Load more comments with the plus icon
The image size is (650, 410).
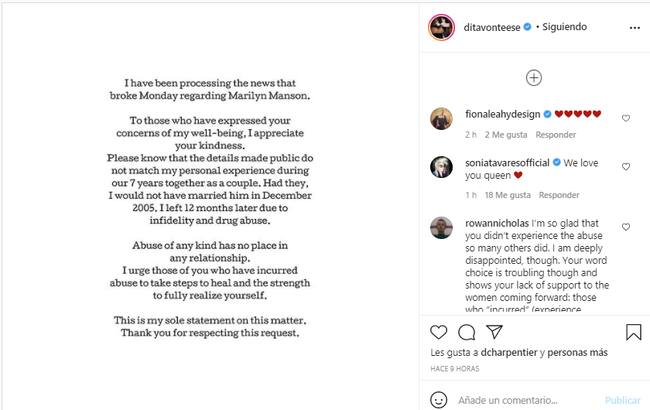(x=534, y=78)
